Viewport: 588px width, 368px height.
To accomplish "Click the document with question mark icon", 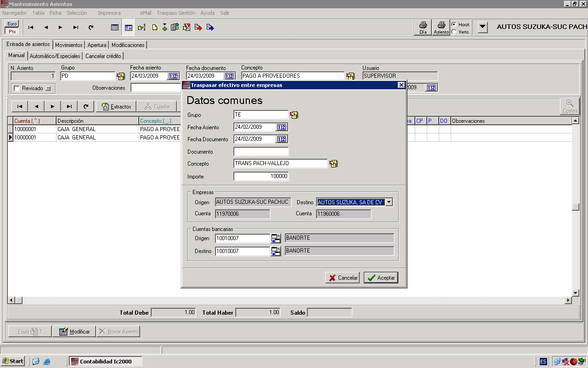I will (x=187, y=28).
